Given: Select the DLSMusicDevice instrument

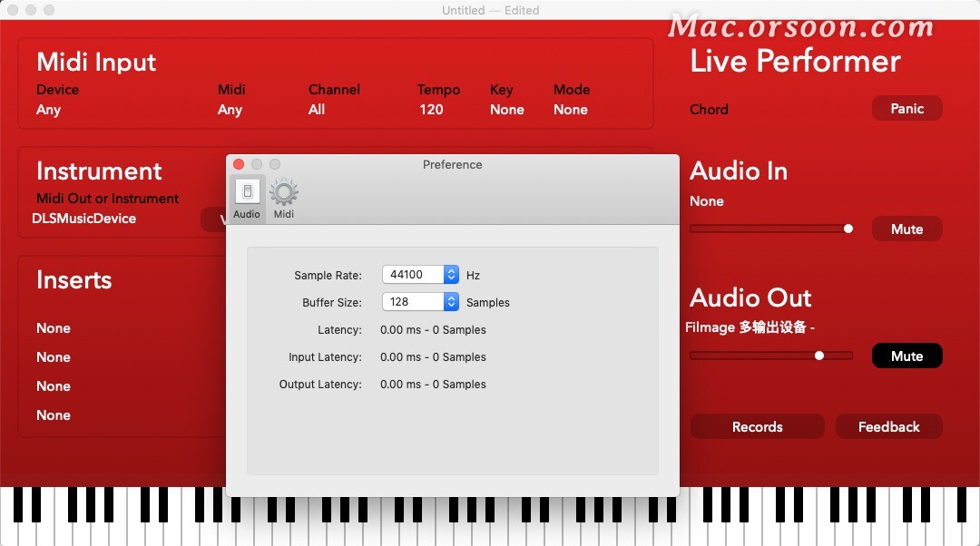Looking at the screenshot, I should 83,219.
